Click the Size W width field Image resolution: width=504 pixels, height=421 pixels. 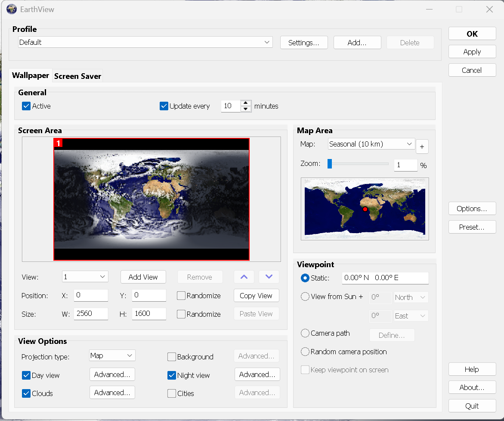tap(91, 314)
